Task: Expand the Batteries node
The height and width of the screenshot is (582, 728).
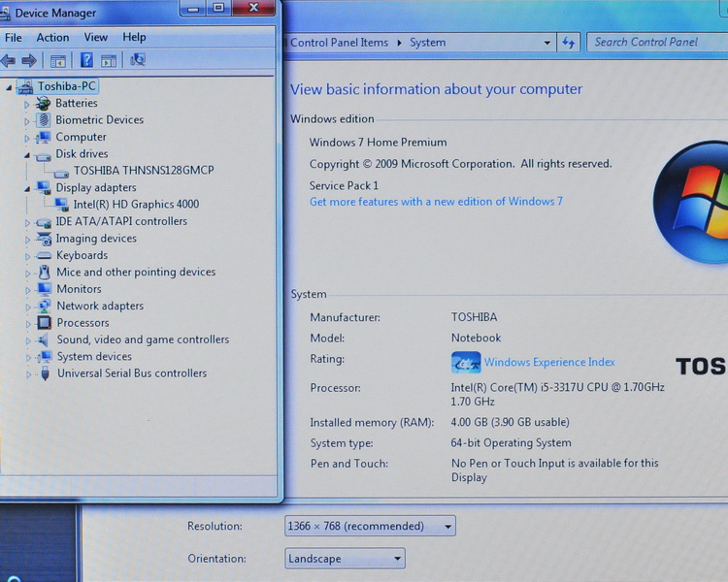Action: click(x=27, y=104)
